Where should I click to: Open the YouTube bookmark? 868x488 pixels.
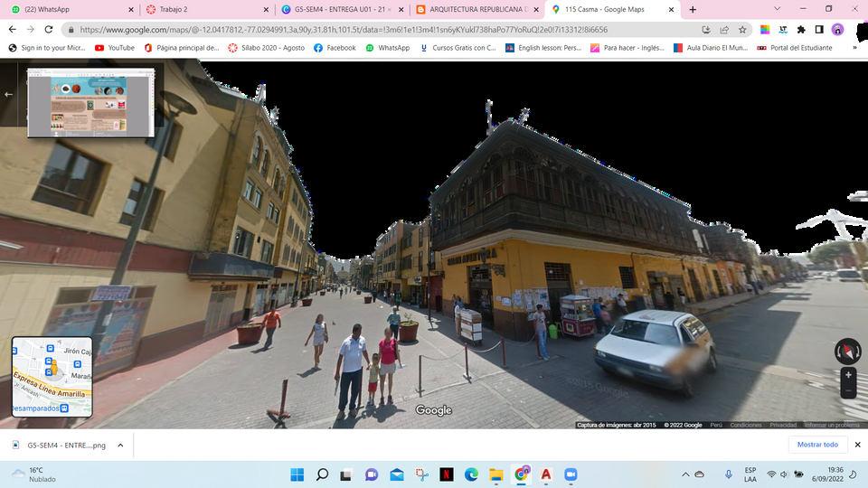click(115, 48)
